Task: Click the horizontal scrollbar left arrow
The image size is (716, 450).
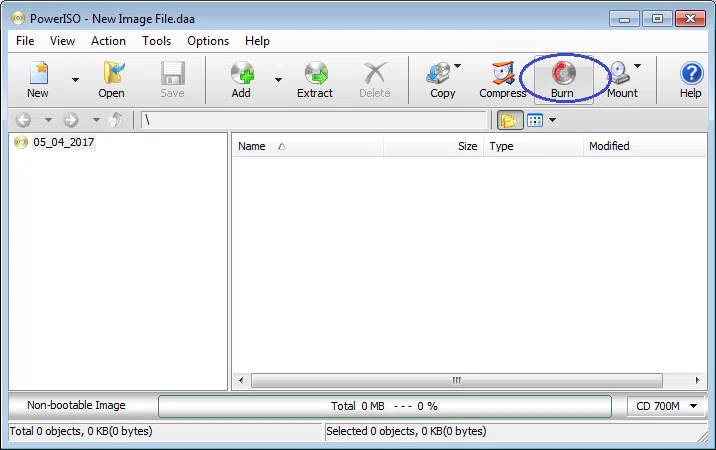Action: (241, 381)
